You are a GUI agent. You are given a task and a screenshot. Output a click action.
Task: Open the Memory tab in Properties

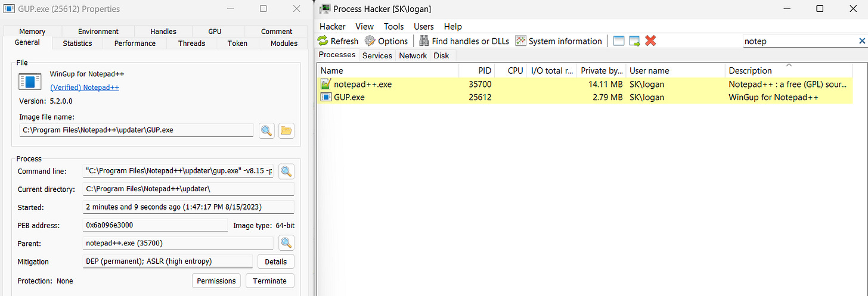point(32,32)
